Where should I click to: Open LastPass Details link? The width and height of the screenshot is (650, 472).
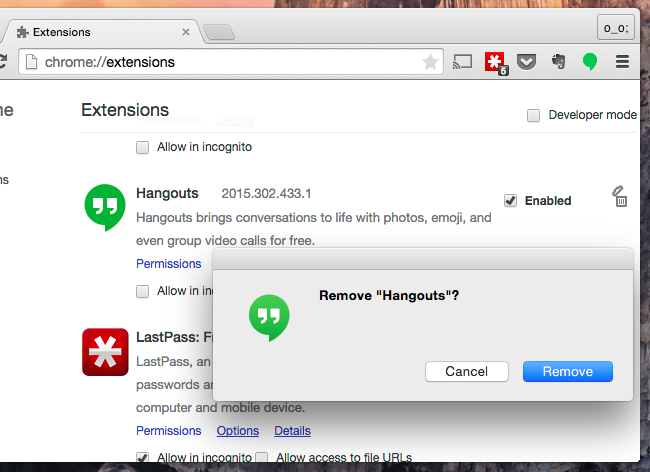click(x=292, y=431)
